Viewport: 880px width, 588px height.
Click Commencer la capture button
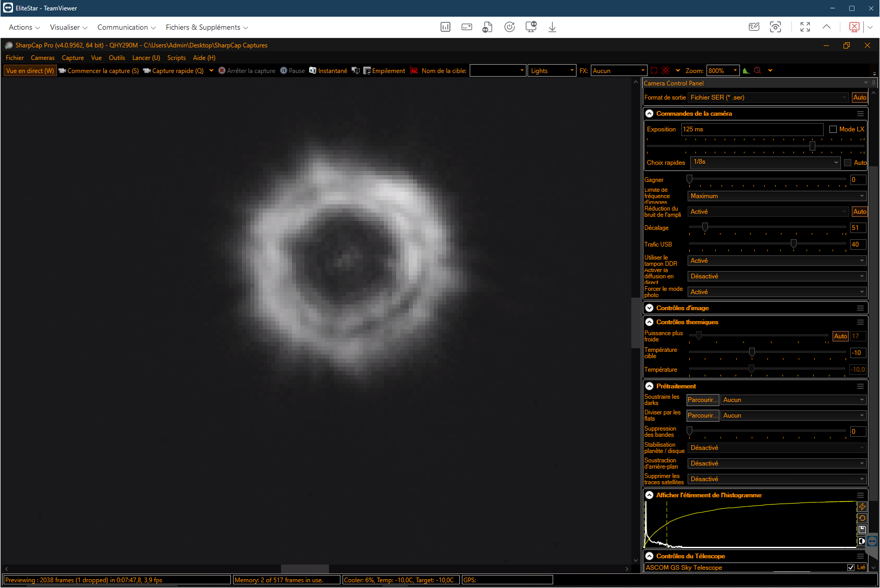(99, 71)
